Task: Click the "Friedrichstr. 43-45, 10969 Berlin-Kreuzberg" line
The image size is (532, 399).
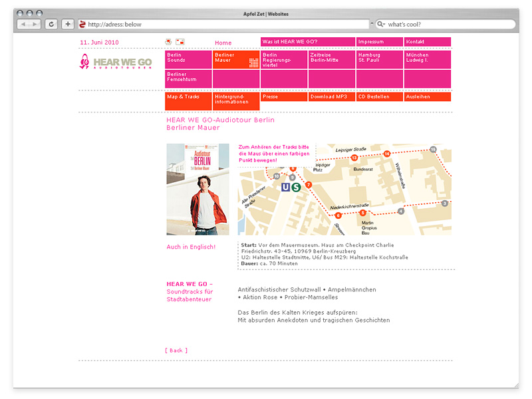Action: pyautogui.click(x=299, y=251)
